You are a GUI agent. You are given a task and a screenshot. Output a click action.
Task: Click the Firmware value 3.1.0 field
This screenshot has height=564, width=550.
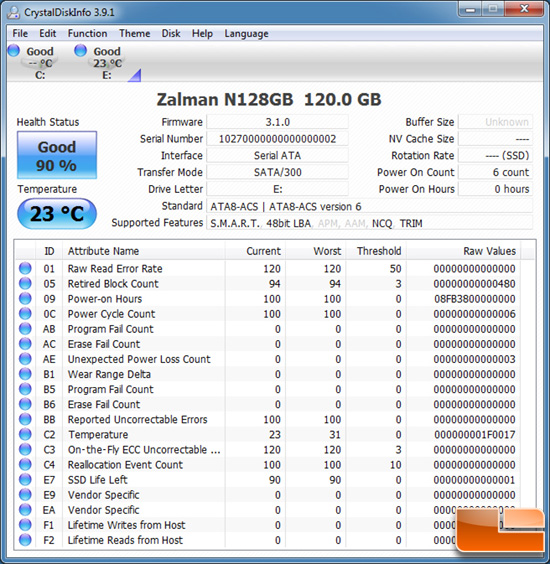(277, 122)
